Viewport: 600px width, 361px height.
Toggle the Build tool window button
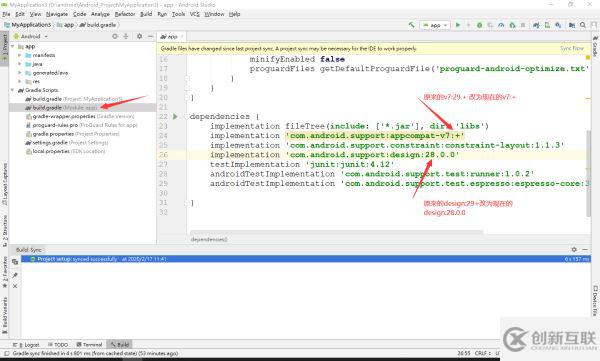click(120, 345)
